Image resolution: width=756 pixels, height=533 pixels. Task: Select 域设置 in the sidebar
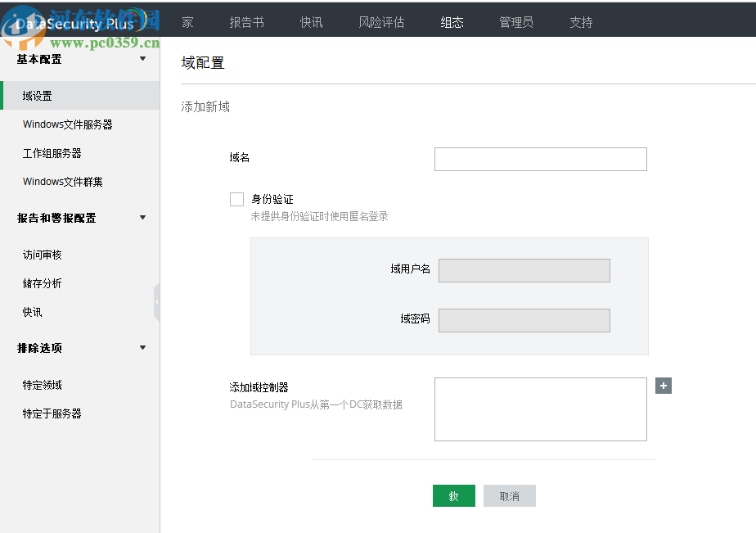point(37,95)
